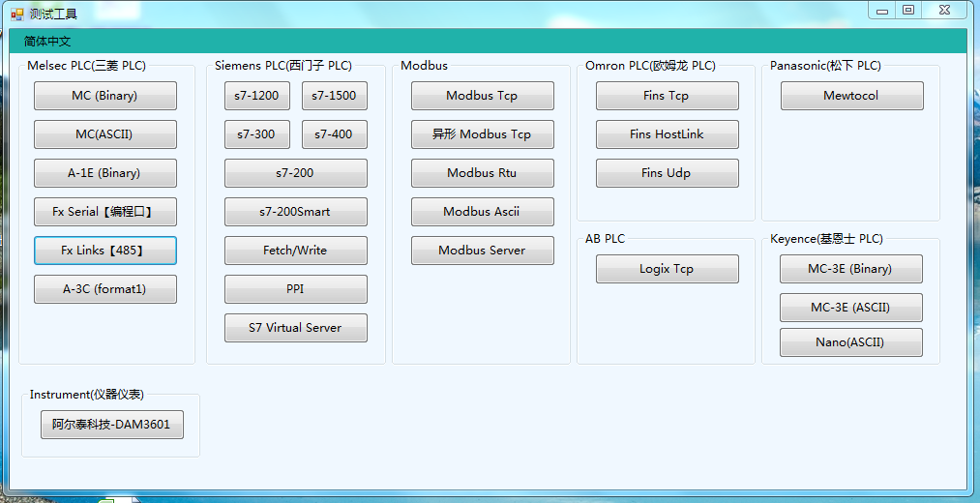Screen dimensions: 980x503
Task: Open the MC (Binary) Melsec test
Action: tap(104, 96)
